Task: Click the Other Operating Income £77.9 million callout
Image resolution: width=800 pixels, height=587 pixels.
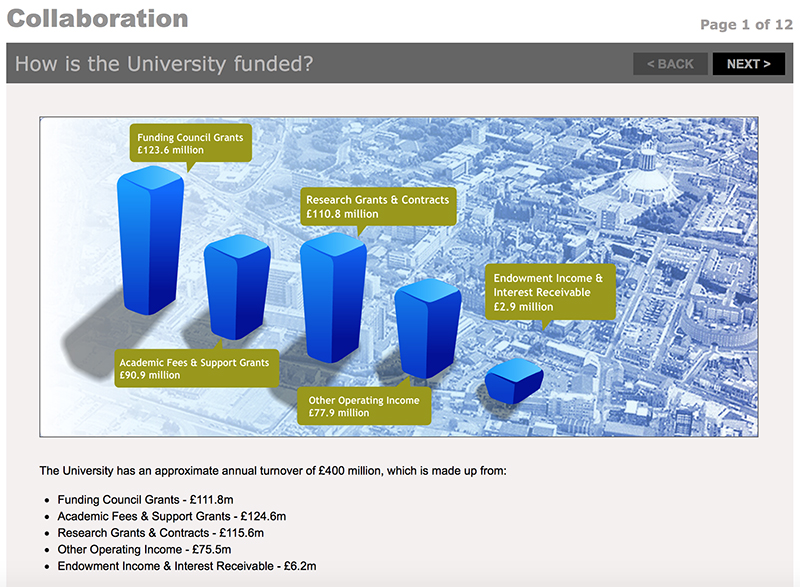Action: coord(364,406)
